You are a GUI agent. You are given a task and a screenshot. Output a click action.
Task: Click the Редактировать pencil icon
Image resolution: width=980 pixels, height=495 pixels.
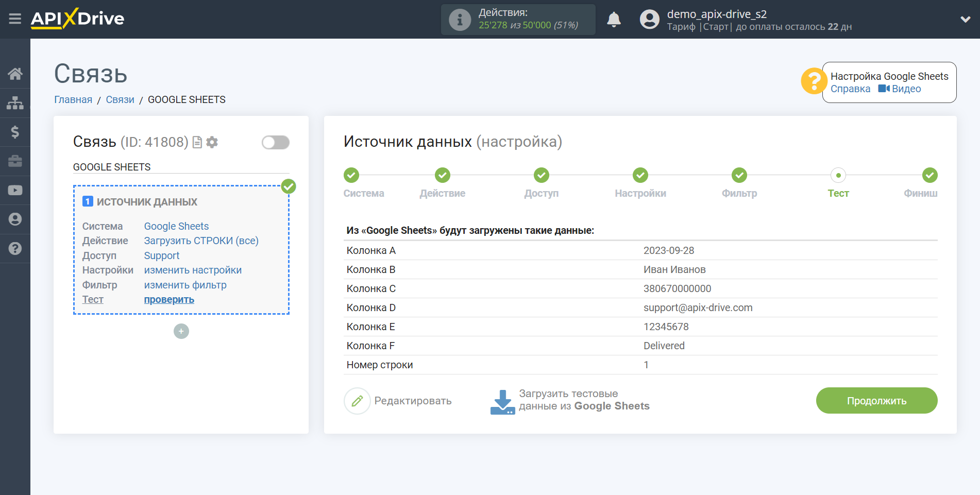click(357, 401)
